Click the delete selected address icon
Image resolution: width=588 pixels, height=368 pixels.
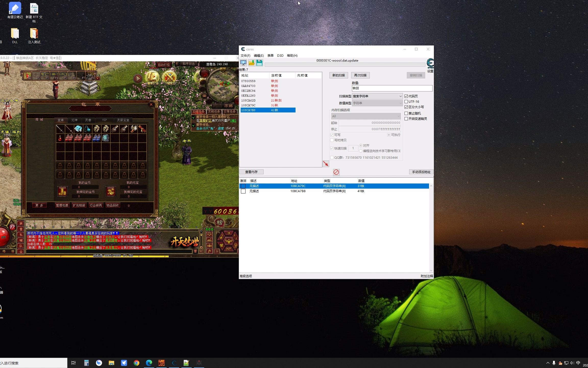click(x=336, y=171)
